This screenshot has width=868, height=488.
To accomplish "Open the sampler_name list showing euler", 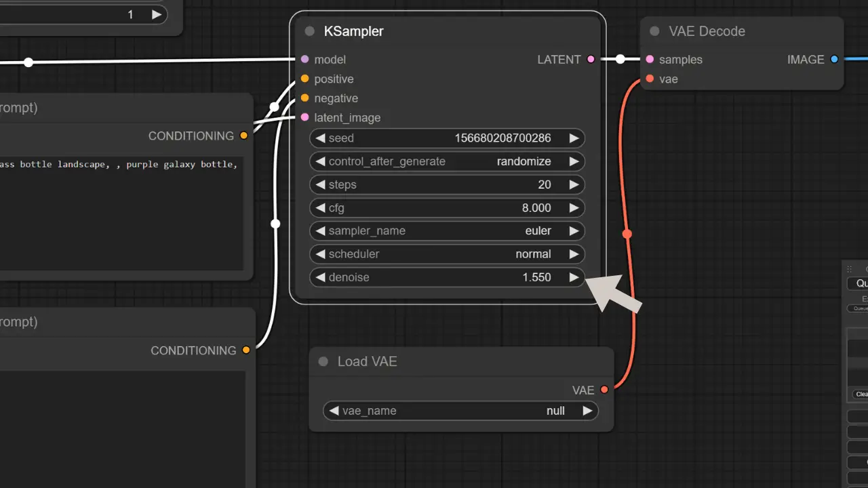I will [447, 231].
